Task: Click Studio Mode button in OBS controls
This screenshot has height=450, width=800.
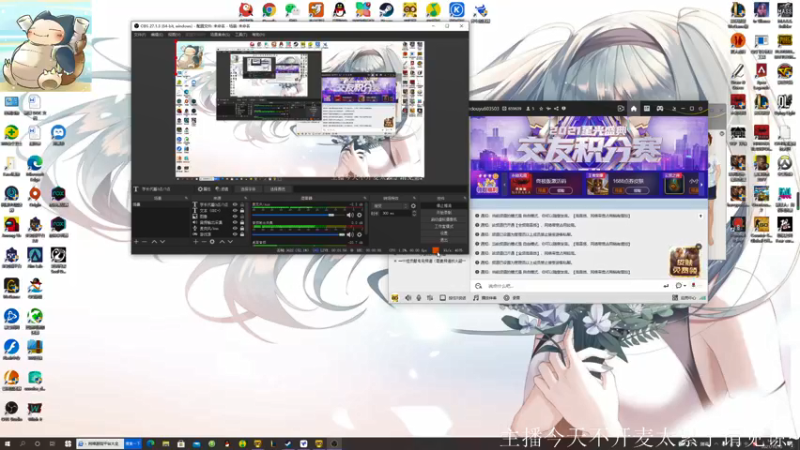Action: pos(444,226)
